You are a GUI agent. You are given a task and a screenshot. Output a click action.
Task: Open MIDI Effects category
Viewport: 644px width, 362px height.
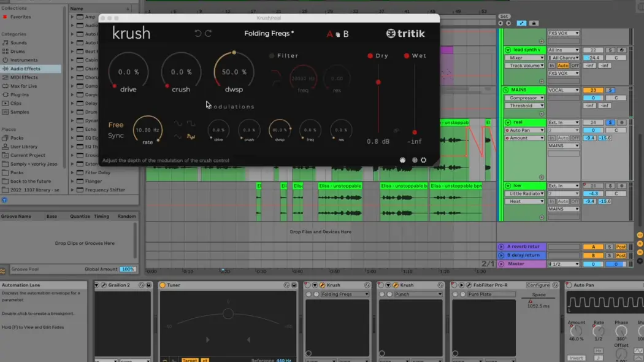24,77
